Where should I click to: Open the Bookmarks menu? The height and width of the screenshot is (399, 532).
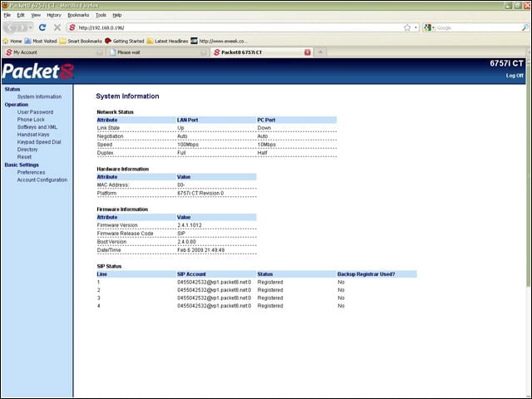coord(78,15)
